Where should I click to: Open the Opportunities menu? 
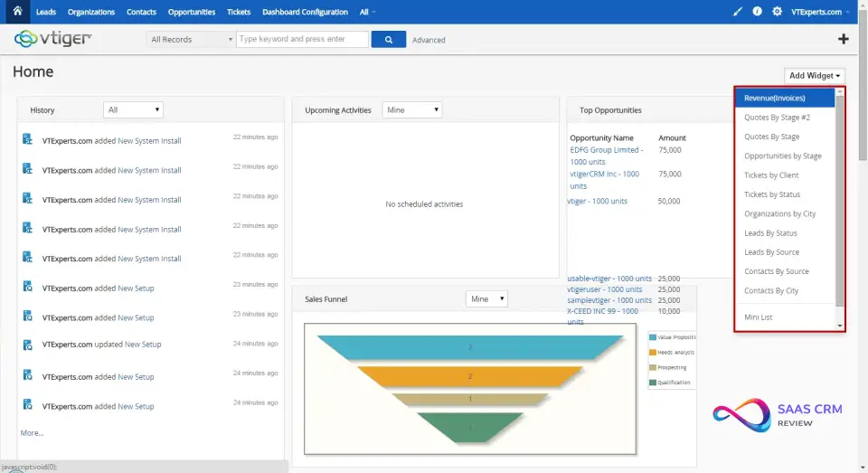192,12
